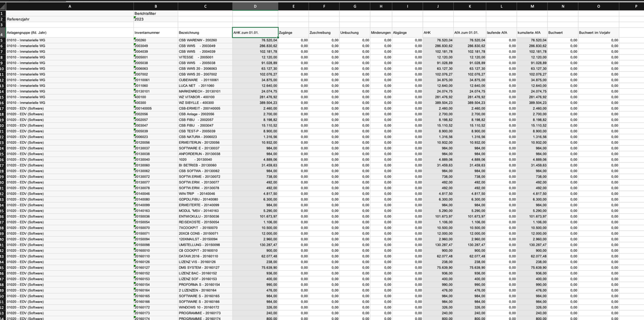Select the column A header
This screenshot has width=644, height=320.
[x=70, y=6]
